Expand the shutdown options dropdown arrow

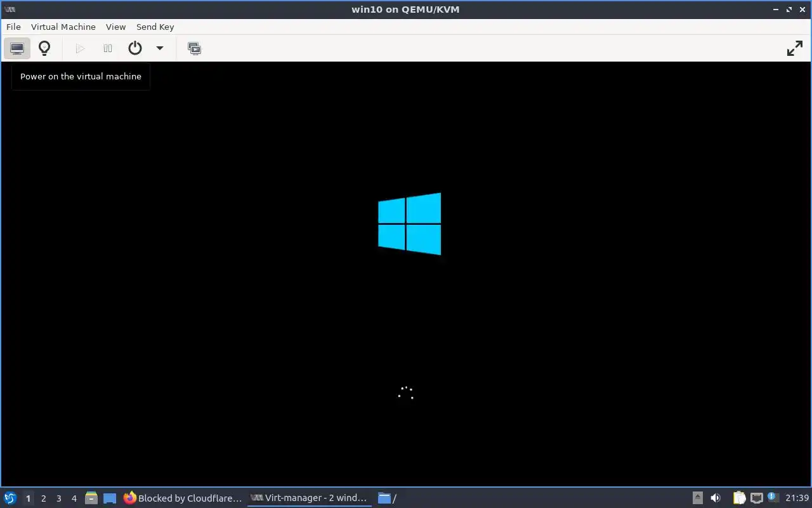tap(160, 48)
